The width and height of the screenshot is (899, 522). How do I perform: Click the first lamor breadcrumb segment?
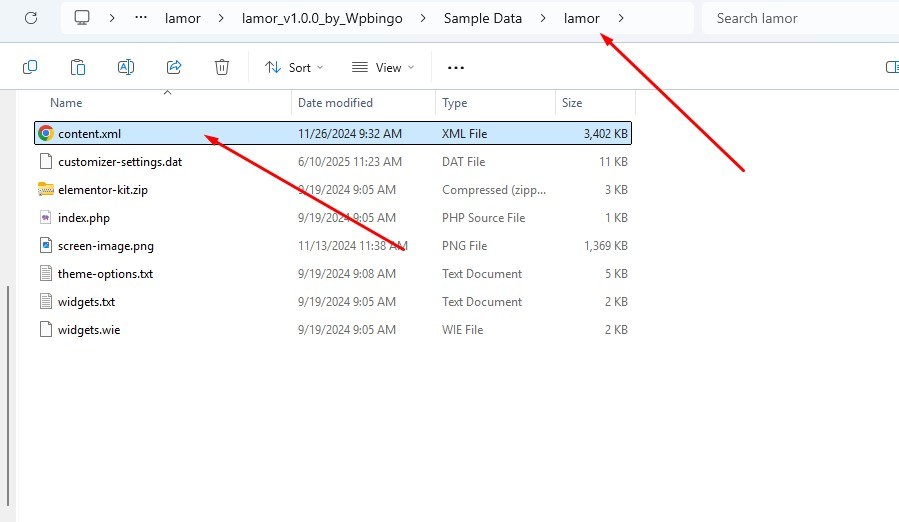(x=182, y=18)
